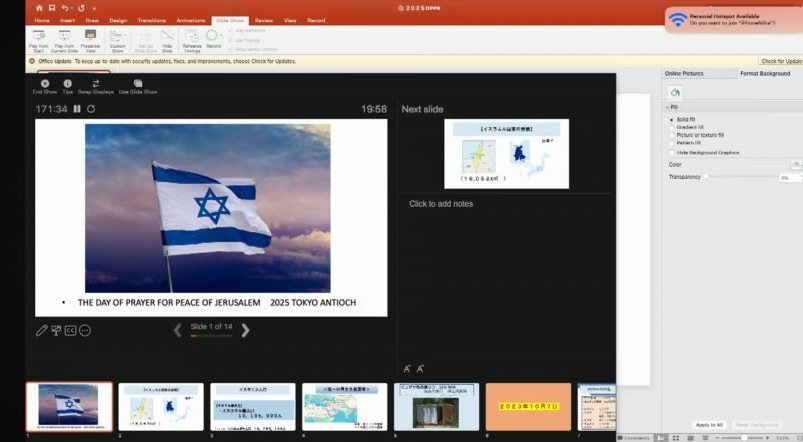Click the End Show icon
803x442 pixels.
[44, 84]
